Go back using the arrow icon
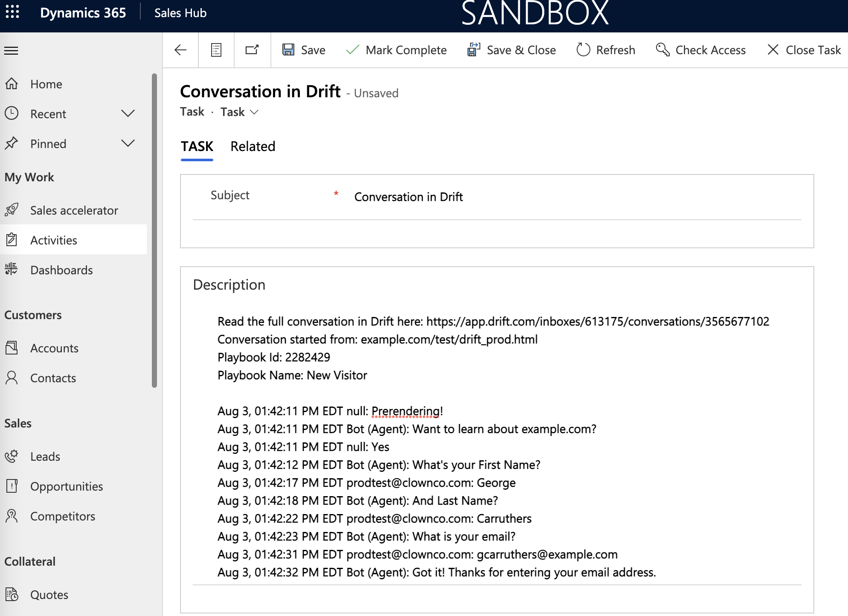The image size is (848, 616). click(180, 50)
